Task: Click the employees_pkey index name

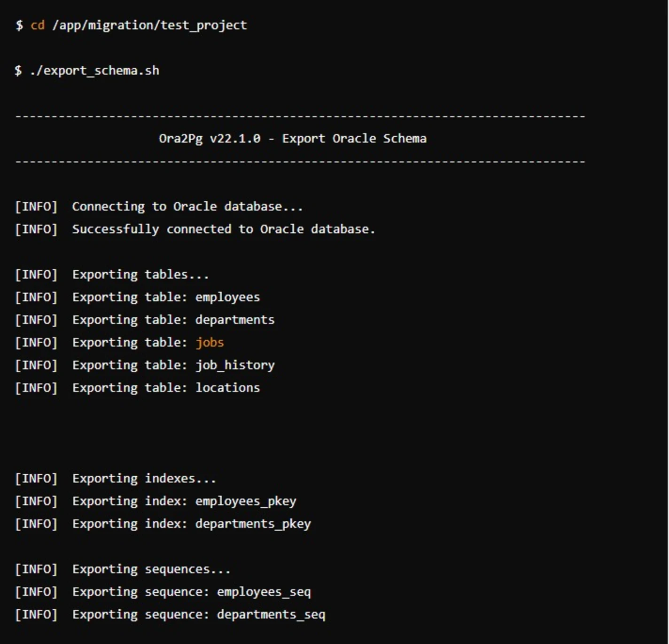Action: (x=246, y=501)
